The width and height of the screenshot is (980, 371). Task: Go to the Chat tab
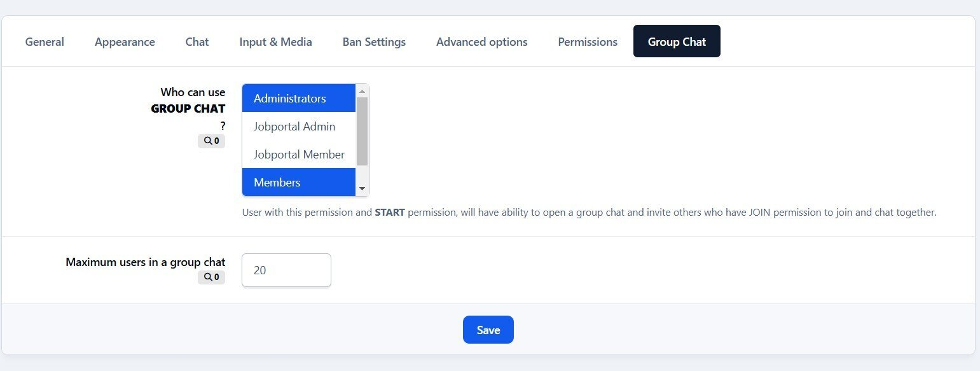197,42
